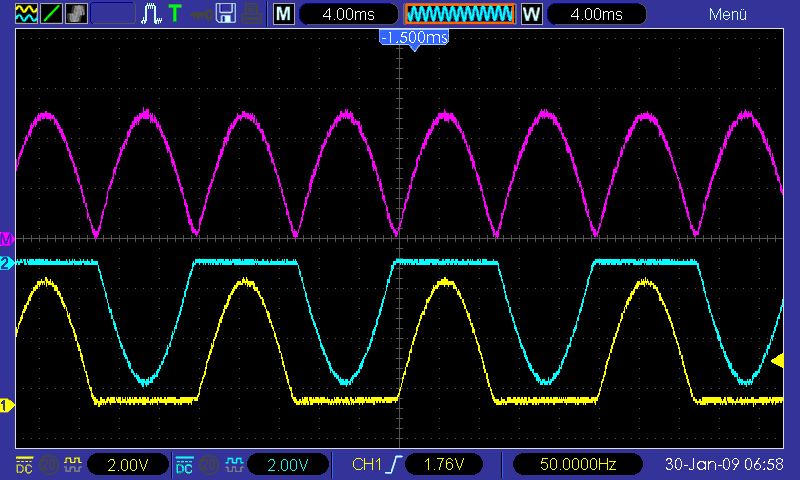Click the green diagonal line icon
This screenshot has height=480, width=800.
[x=51, y=14]
